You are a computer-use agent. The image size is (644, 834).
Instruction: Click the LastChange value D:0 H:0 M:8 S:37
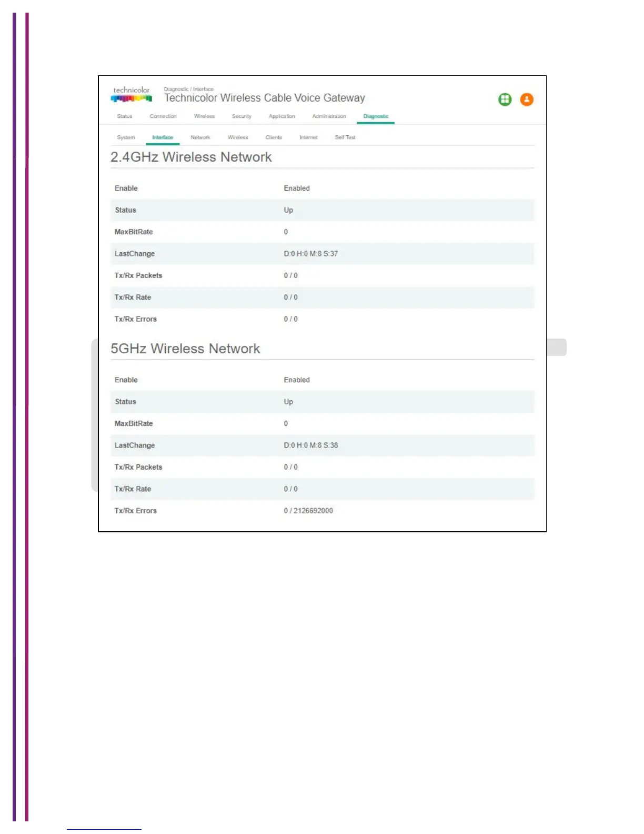click(x=311, y=254)
